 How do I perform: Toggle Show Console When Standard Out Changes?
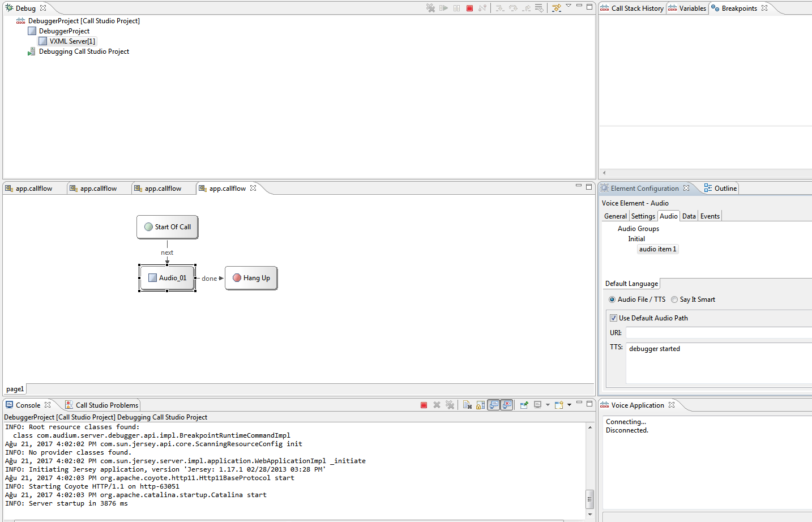[494, 405]
